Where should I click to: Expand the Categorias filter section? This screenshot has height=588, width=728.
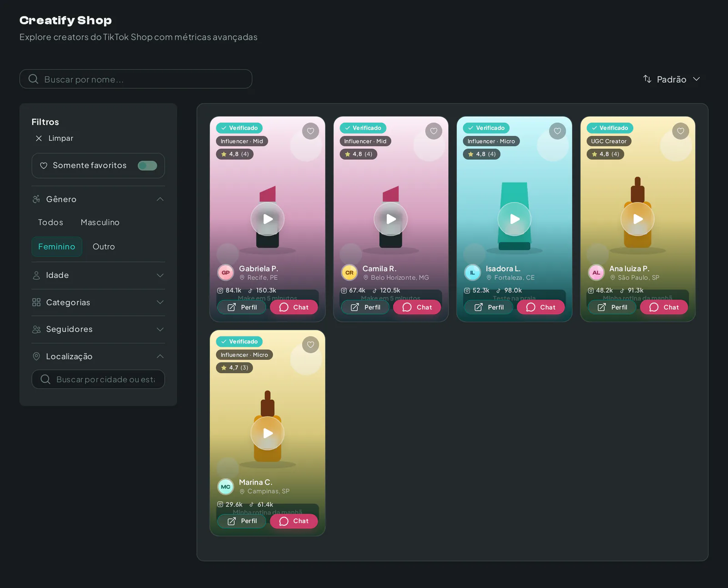coord(98,302)
